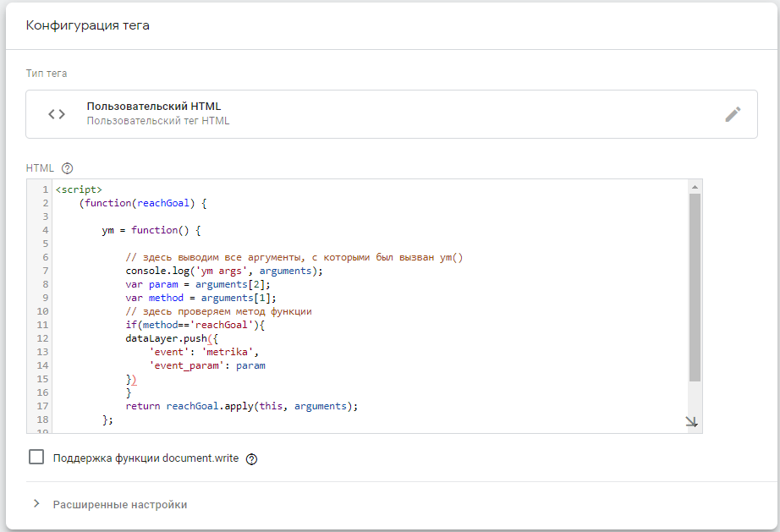Image resolution: width=780 pixels, height=532 pixels.
Task: Expand Расширенные настройки with the chevron arrow
Action: coord(36,504)
